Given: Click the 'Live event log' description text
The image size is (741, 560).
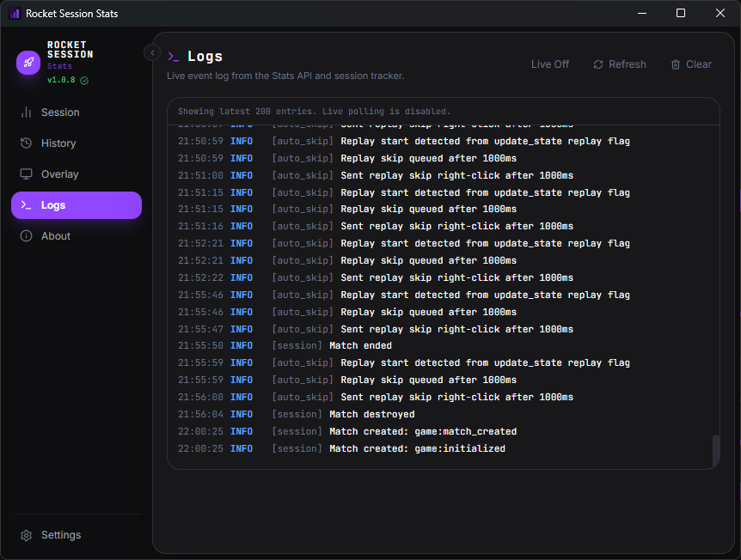Looking at the screenshot, I should [x=285, y=76].
